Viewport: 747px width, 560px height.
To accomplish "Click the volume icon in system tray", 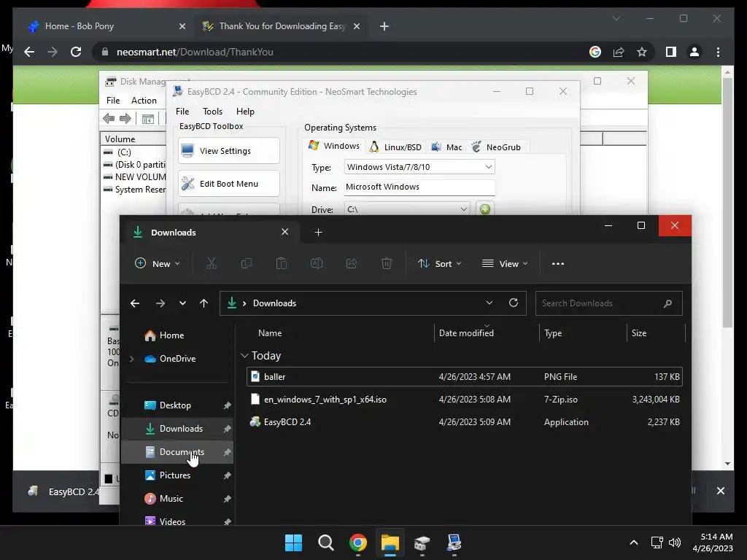I will click(675, 542).
